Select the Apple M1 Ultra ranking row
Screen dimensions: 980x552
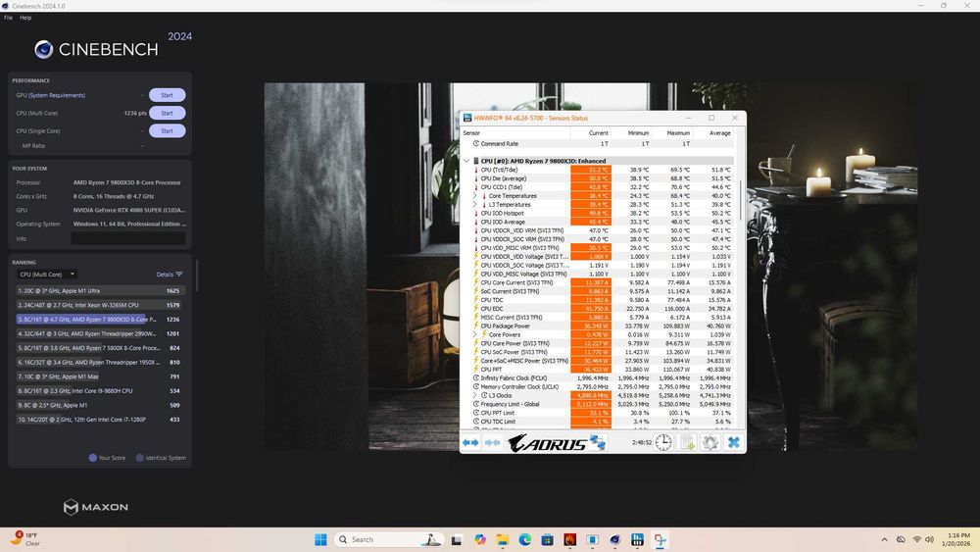tap(100, 290)
